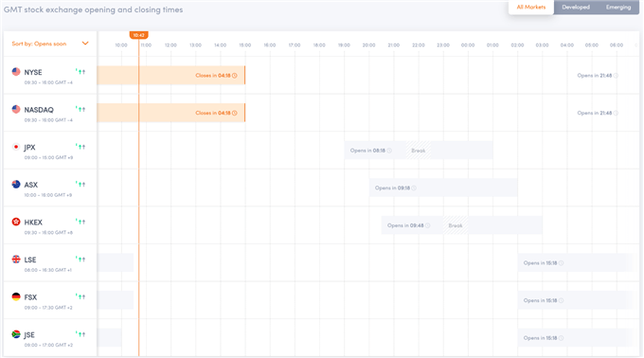
Task: Click NYSE Opens in 21:48 label
Action: point(595,76)
